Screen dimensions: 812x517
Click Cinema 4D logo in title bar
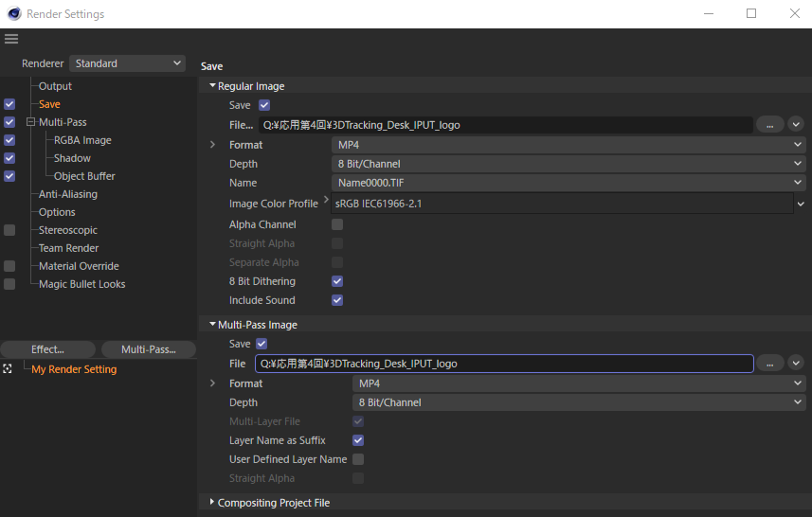click(x=12, y=14)
